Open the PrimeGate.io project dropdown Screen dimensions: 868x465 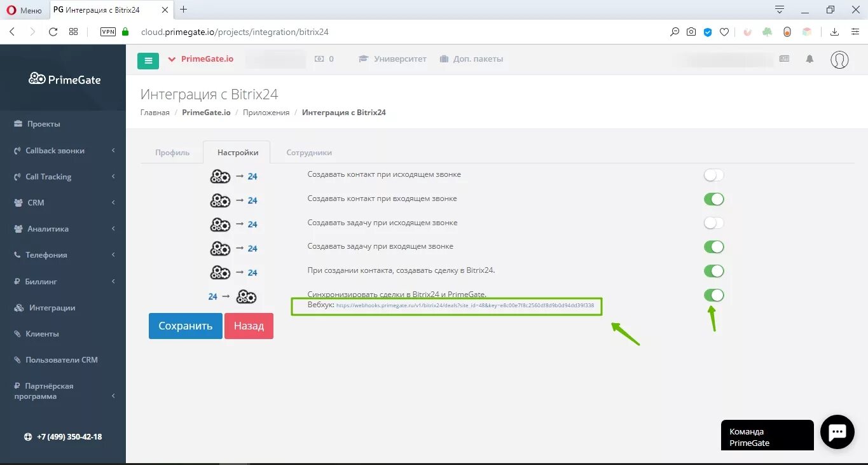[201, 59]
